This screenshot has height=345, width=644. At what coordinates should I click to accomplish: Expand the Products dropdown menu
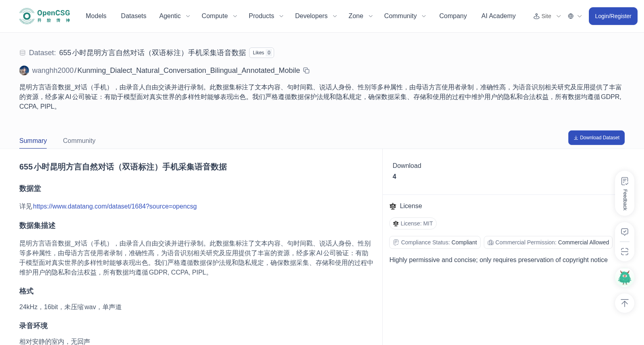coord(266,16)
